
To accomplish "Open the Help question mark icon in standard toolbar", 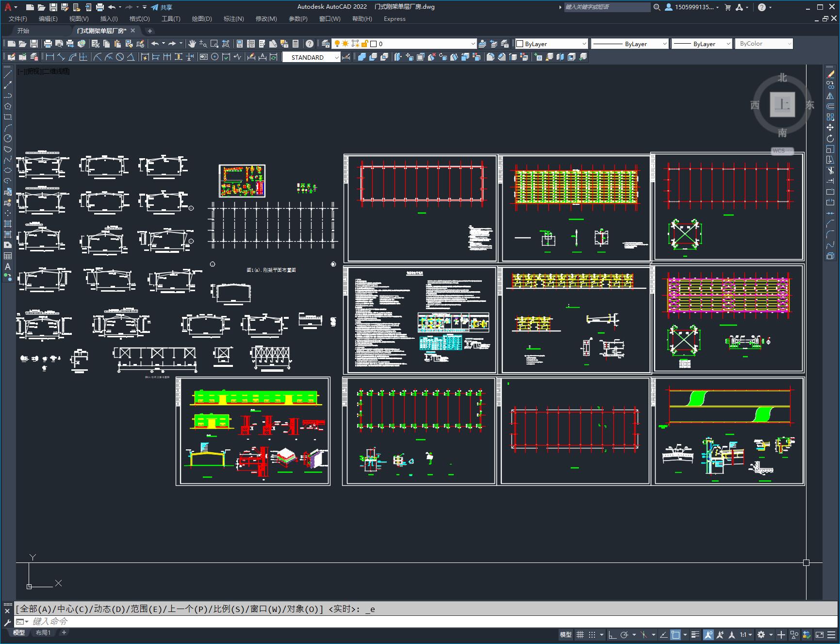I will pyautogui.click(x=310, y=44).
